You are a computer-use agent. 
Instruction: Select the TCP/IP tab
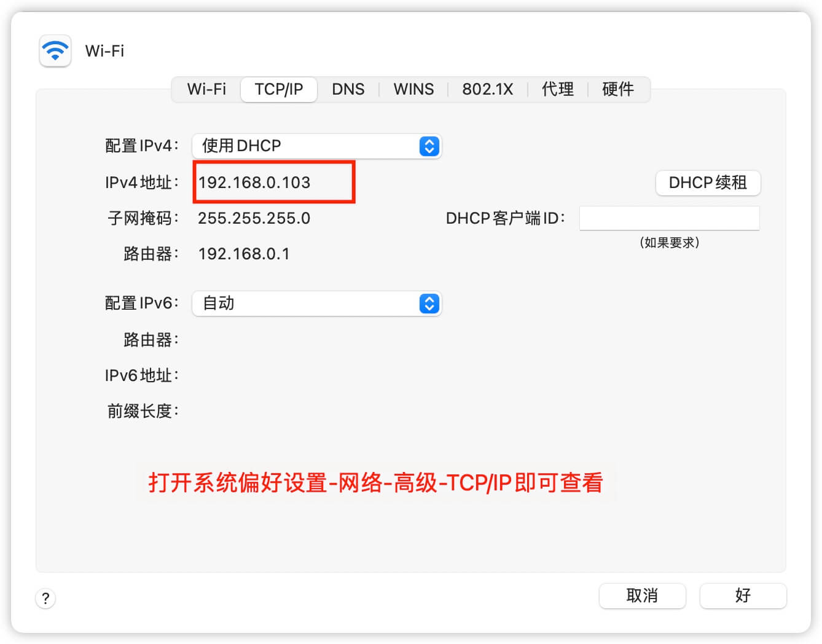pyautogui.click(x=279, y=90)
